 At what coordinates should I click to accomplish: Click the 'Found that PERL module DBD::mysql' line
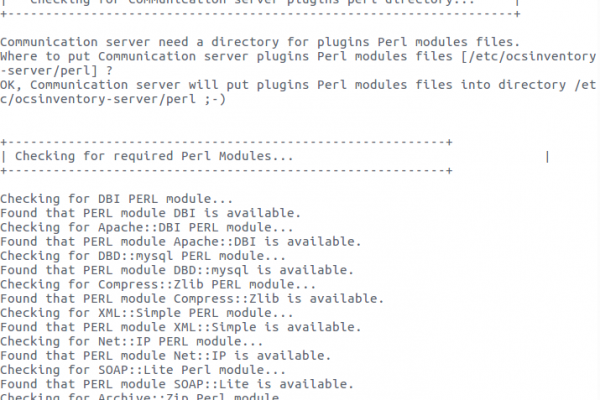point(177,270)
